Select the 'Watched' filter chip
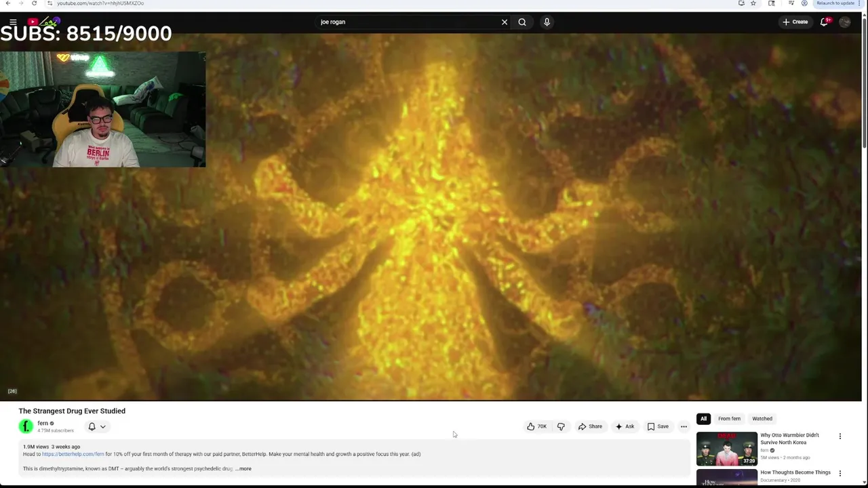 [x=762, y=419]
